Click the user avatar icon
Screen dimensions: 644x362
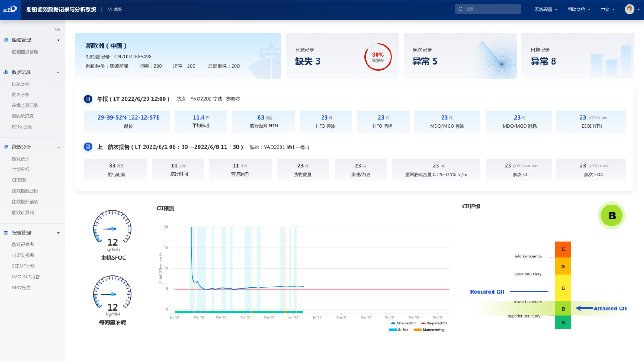[x=629, y=9]
